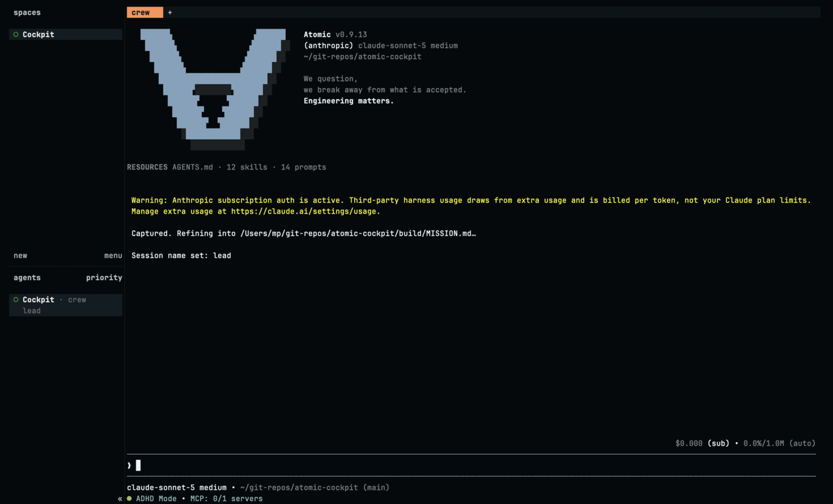Screen dimensions: 833x504
Task: Click the 'lead' session name under the Cockpit agent
Action: pyautogui.click(x=32, y=311)
